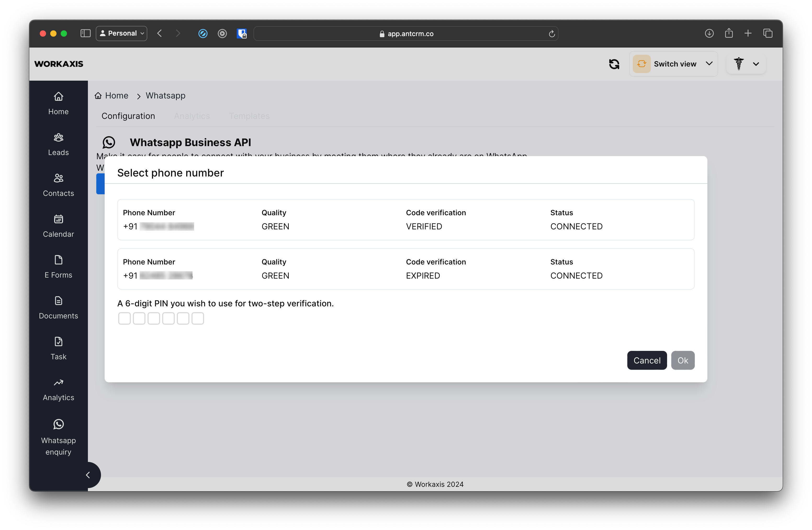
Task: Switch to the Configuration tab
Action: tap(128, 116)
